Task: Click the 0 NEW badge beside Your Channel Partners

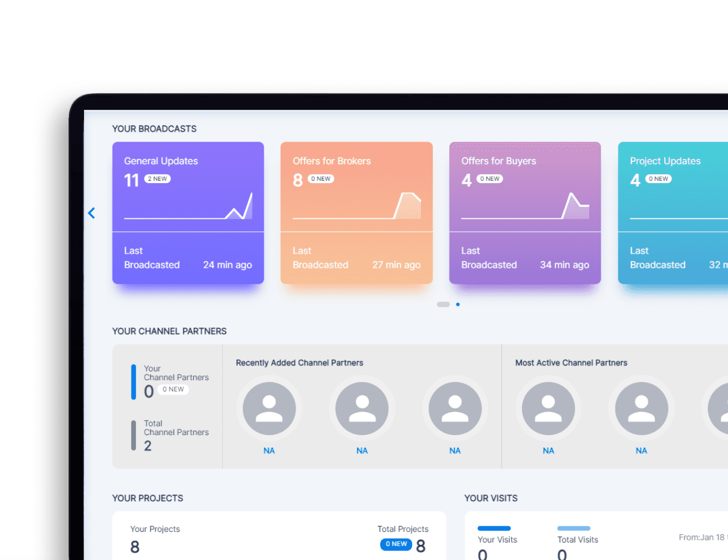Action: click(173, 390)
